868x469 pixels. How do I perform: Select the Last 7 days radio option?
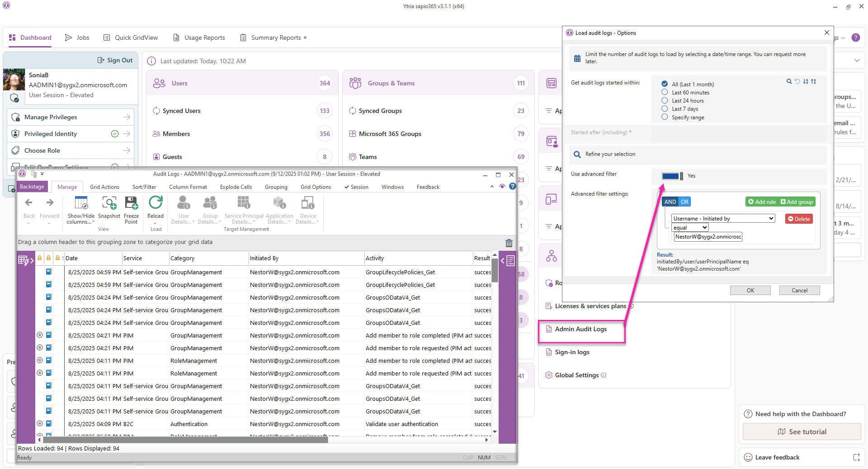coord(665,108)
